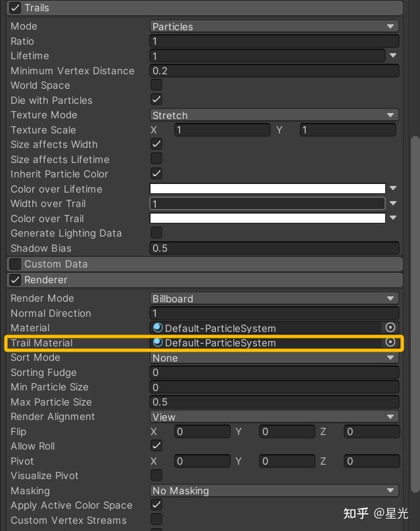This screenshot has width=420, height=531.
Task: Click the Color over Lifetime swatch
Action: point(268,189)
